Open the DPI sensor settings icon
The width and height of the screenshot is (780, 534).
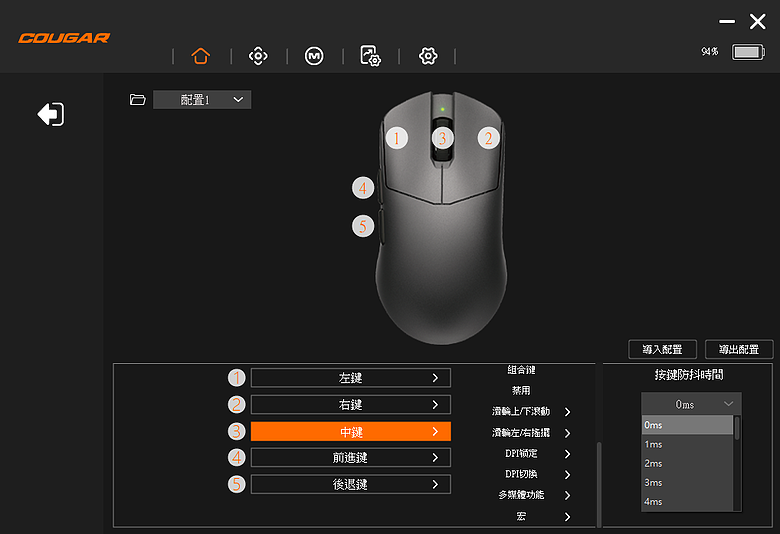(x=258, y=56)
